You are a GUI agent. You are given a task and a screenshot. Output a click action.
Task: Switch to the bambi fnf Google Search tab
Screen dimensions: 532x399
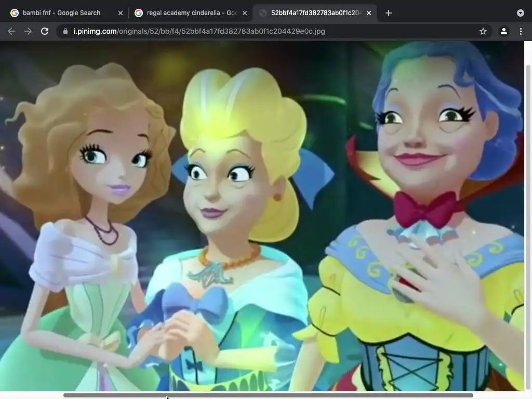(66, 13)
